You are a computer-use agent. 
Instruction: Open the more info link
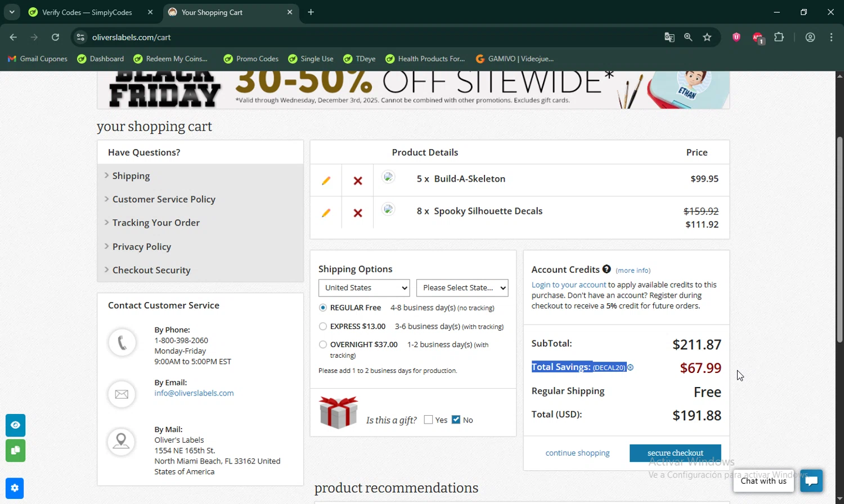tap(633, 271)
